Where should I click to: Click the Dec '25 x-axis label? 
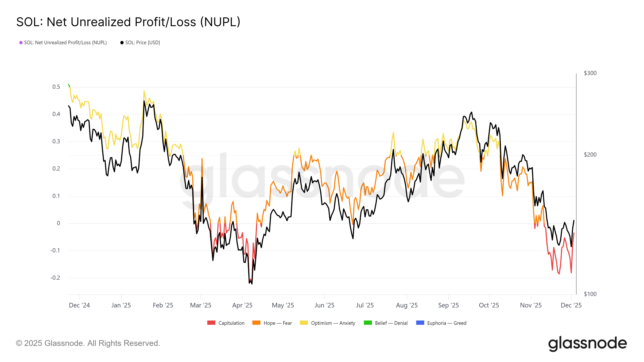(x=571, y=305)
